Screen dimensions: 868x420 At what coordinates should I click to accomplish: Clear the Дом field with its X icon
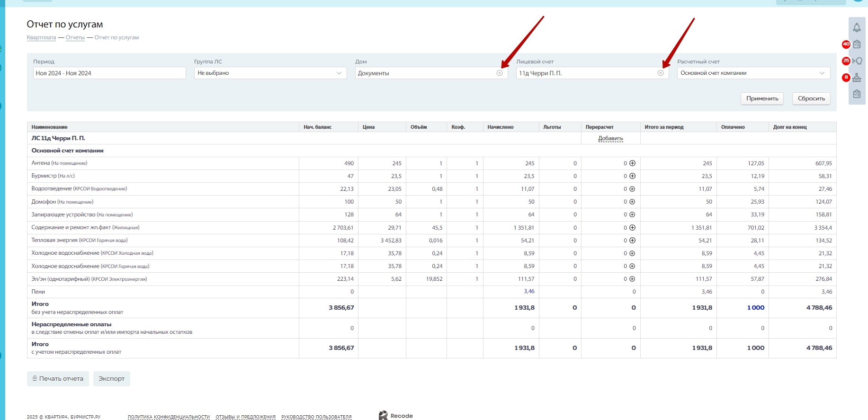pos(500,73)
